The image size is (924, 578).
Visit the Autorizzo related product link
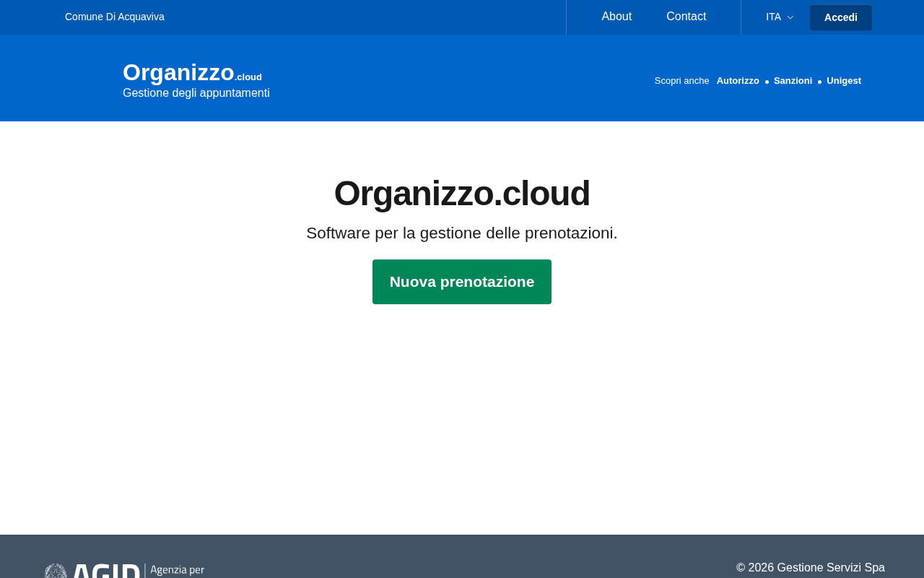(x=738, y=81)
